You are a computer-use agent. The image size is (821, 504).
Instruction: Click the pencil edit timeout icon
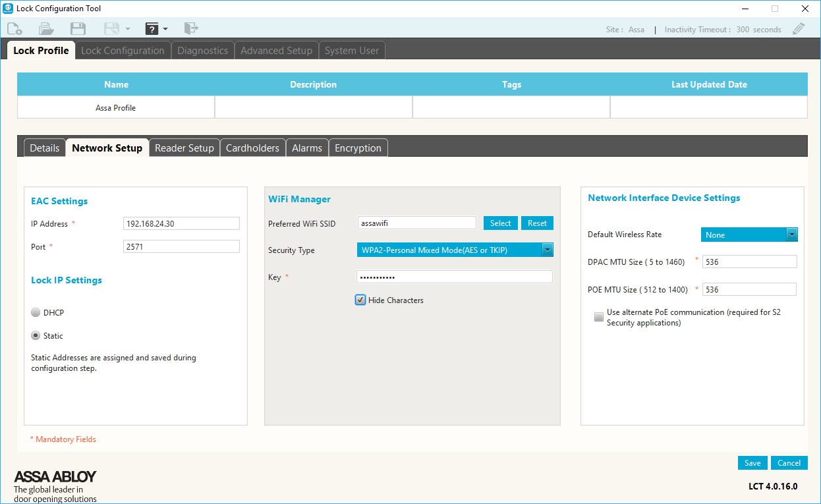click(x=799, y=29)
